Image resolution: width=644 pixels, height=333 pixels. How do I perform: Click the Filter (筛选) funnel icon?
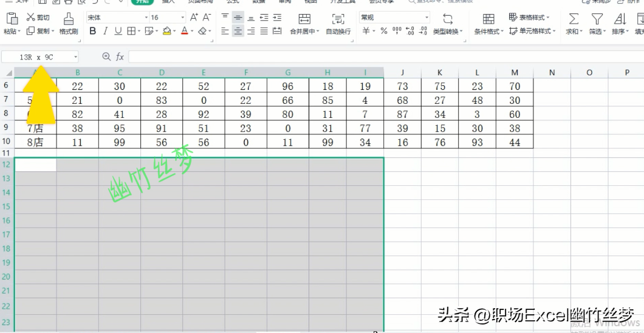click(x=597, y=18)
